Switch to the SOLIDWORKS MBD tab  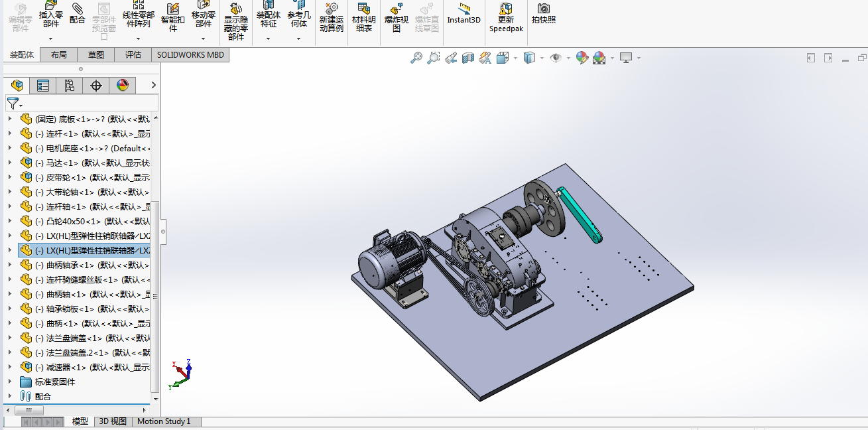[190, 55]
